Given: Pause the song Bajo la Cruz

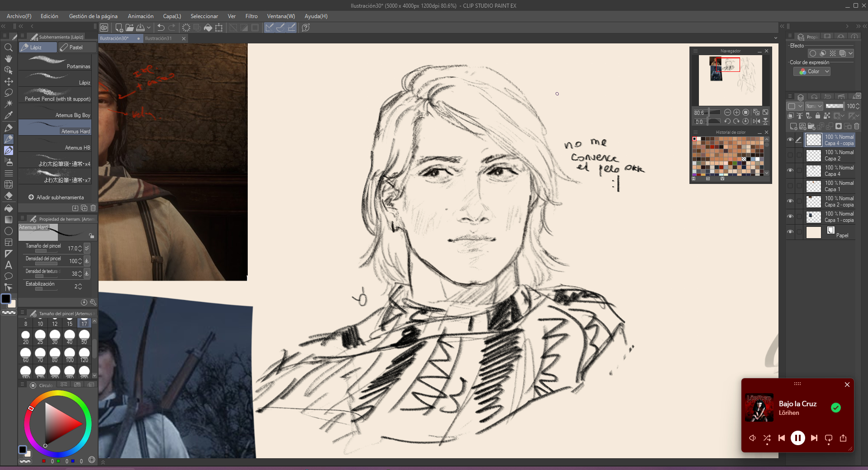Looking at the screenshot, I should (797, 438).
